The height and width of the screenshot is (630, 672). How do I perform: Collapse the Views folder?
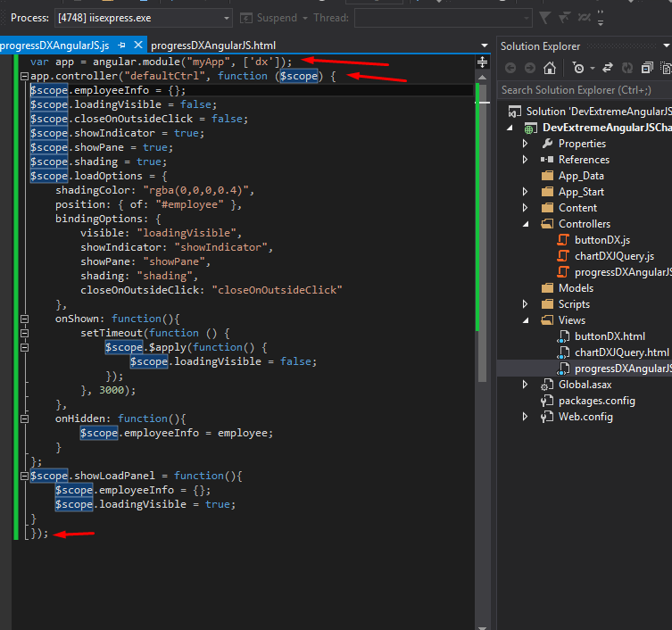click(526, 320)
